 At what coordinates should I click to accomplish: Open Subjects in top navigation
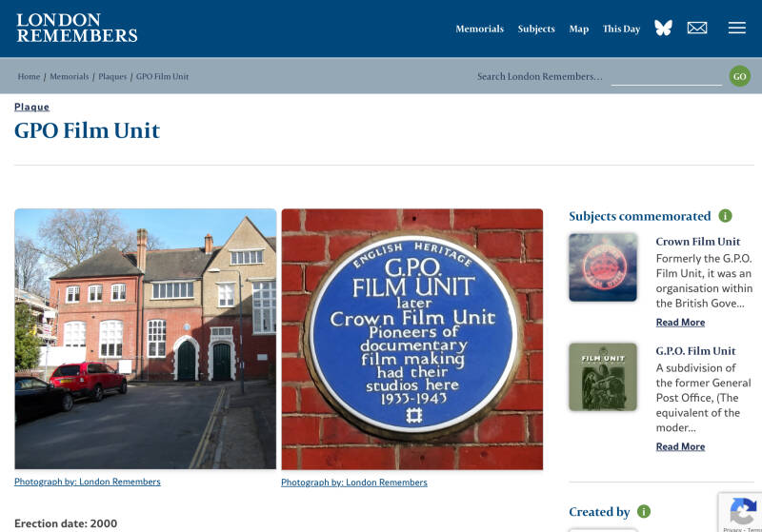click(536, 29)
